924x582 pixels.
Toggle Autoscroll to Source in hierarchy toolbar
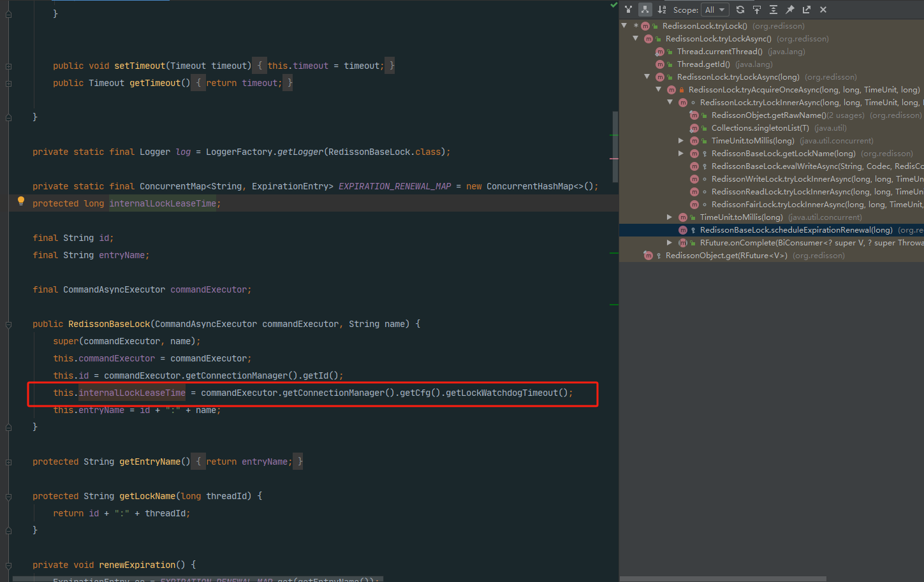pos(757,10)
